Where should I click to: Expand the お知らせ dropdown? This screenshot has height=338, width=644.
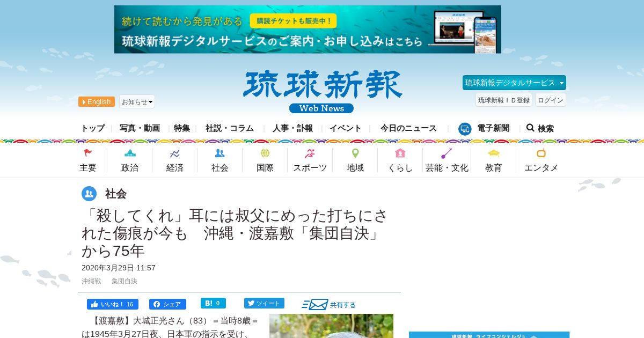pos(137,102)
